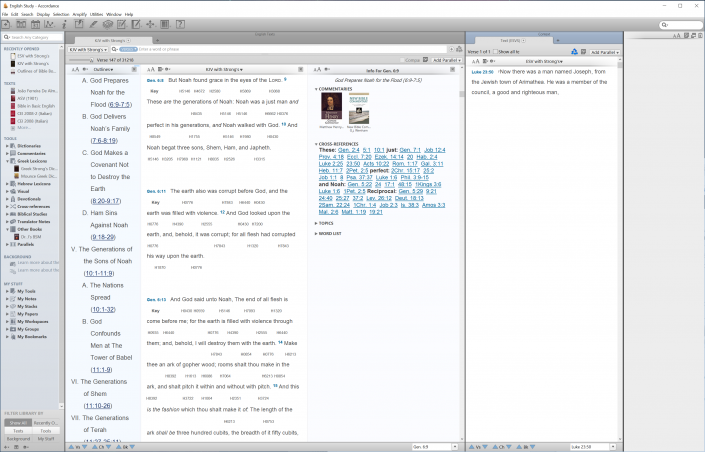This screenshot has height=452, width=705.
Task: Open cross-reference Luke 2:25
Action: 330,164
